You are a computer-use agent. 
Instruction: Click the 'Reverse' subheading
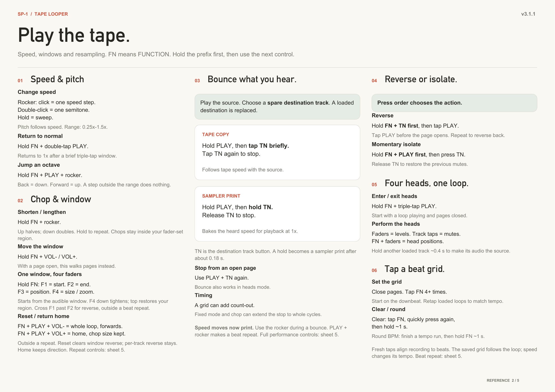tap(382, 116)
